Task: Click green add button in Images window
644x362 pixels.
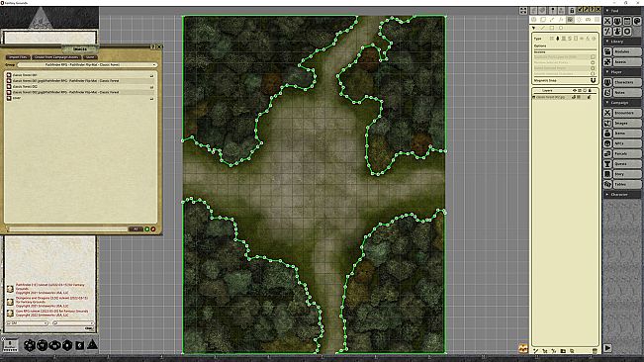Action: click(147, 229)
